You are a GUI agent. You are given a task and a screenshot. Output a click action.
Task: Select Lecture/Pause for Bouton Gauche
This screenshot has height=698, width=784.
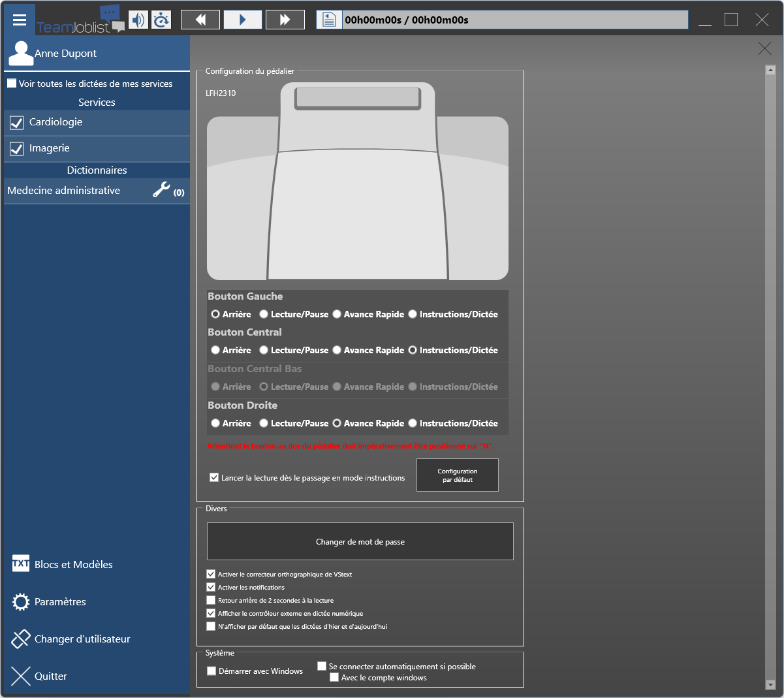pos(264,314)
